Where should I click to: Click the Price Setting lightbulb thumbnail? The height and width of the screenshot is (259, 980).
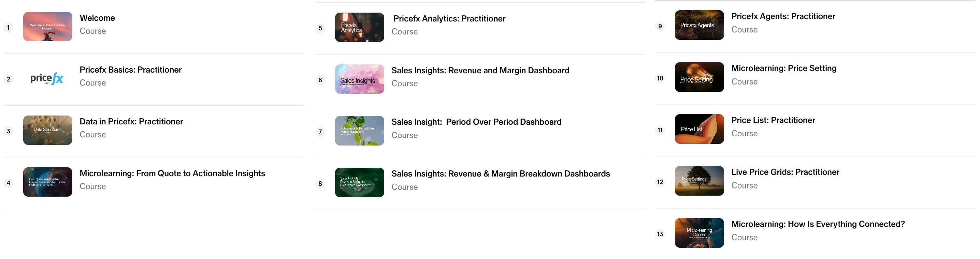[x=699, y=77]
